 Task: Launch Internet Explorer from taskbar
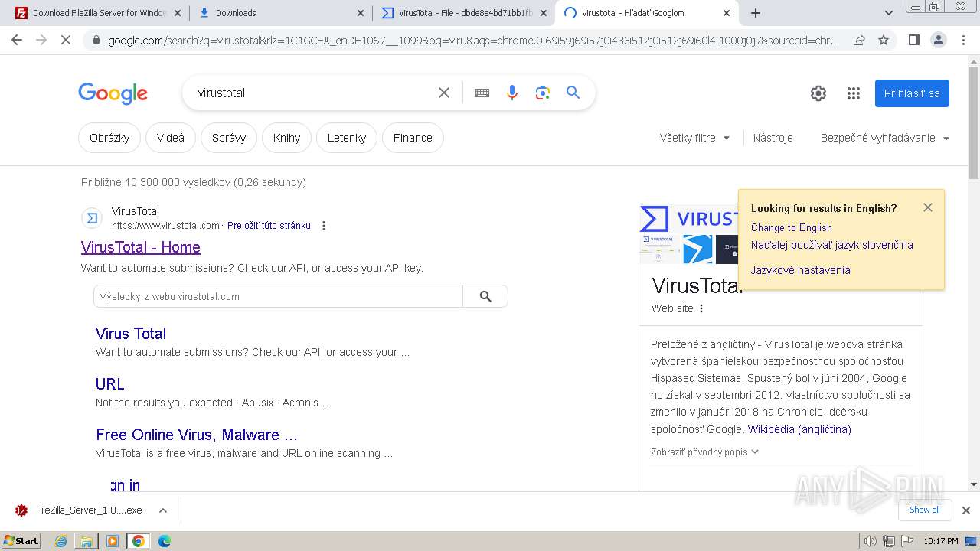coord(61,541)
